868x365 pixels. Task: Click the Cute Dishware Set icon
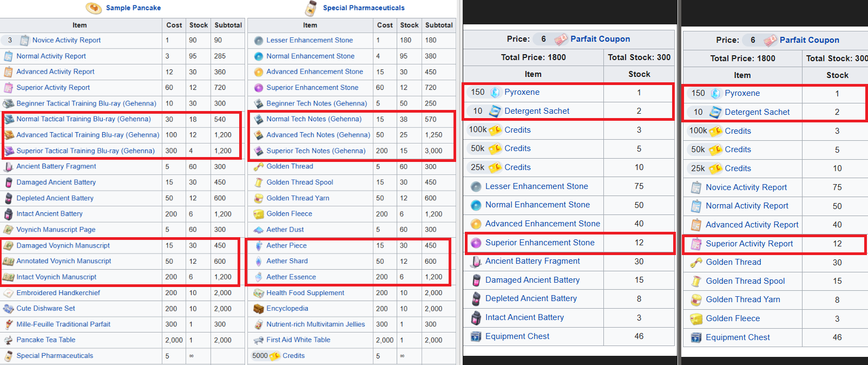coord(9,309)
